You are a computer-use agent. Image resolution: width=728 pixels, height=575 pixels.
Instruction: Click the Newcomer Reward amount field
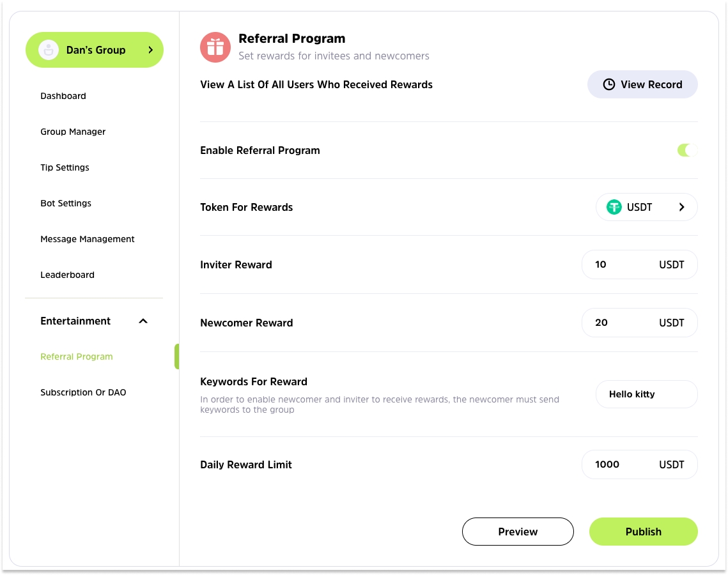click(x=639, y=323)
